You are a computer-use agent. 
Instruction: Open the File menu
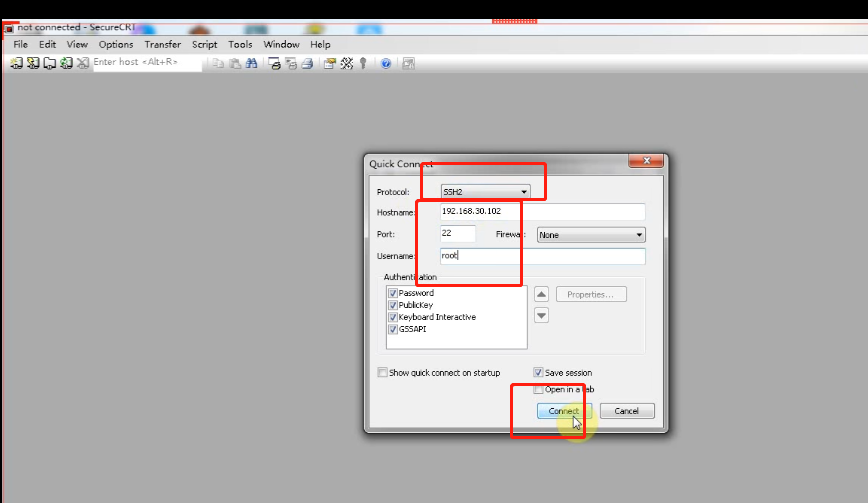click(20, 44)
